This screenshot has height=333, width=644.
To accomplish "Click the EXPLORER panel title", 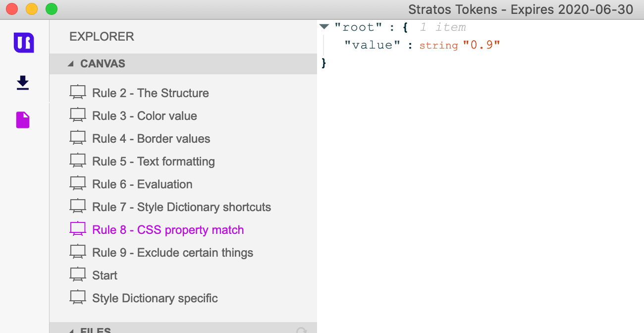I will pos(102,37).
